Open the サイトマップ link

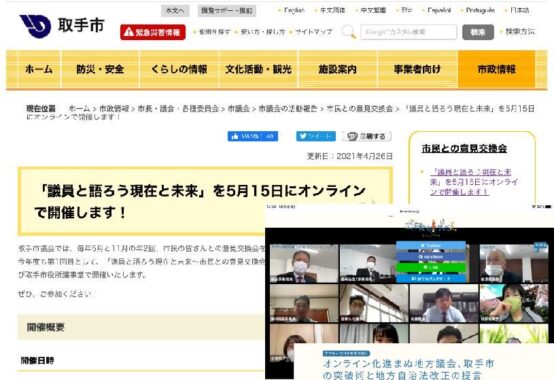(x=313, y=32)
